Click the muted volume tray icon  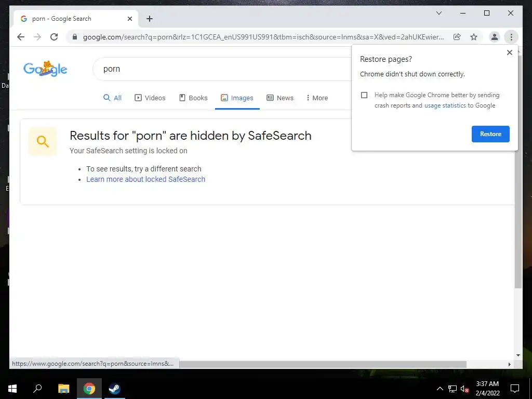[x=464, y=389]
